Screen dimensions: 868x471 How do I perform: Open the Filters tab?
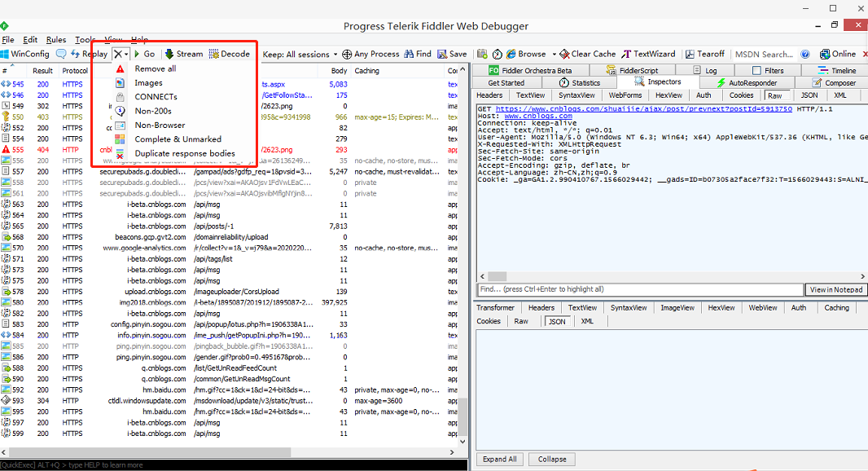tap(768, 70)
